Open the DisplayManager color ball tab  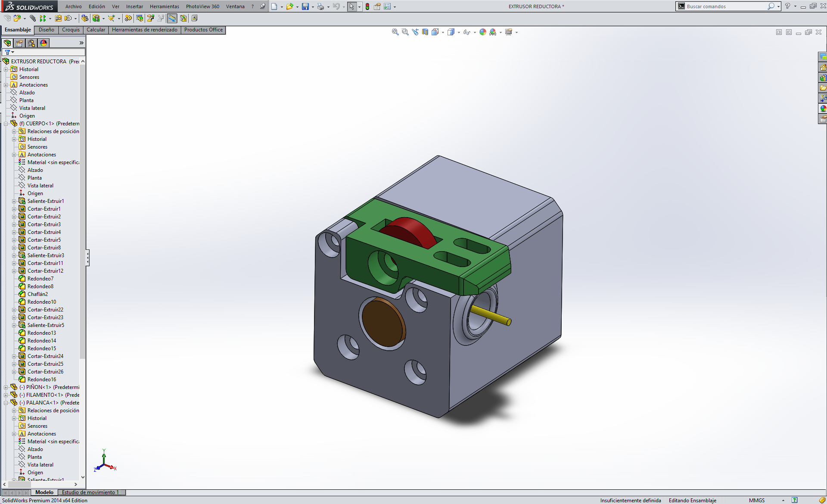coord(44,43)
